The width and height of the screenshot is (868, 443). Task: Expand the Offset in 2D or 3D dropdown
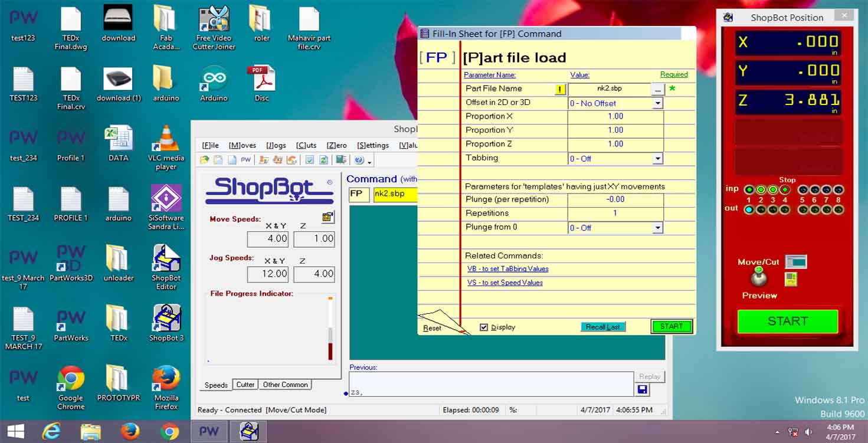point(657,103)
